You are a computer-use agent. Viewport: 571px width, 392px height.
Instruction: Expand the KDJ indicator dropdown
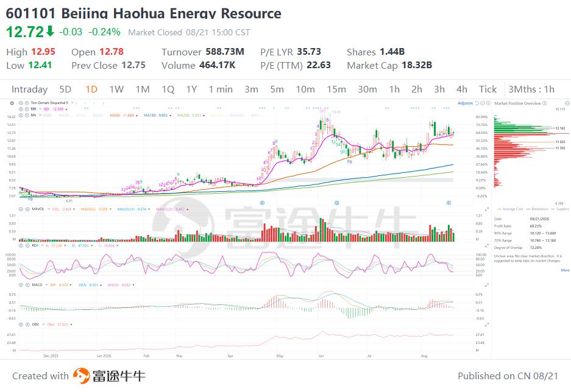point(41,245)
